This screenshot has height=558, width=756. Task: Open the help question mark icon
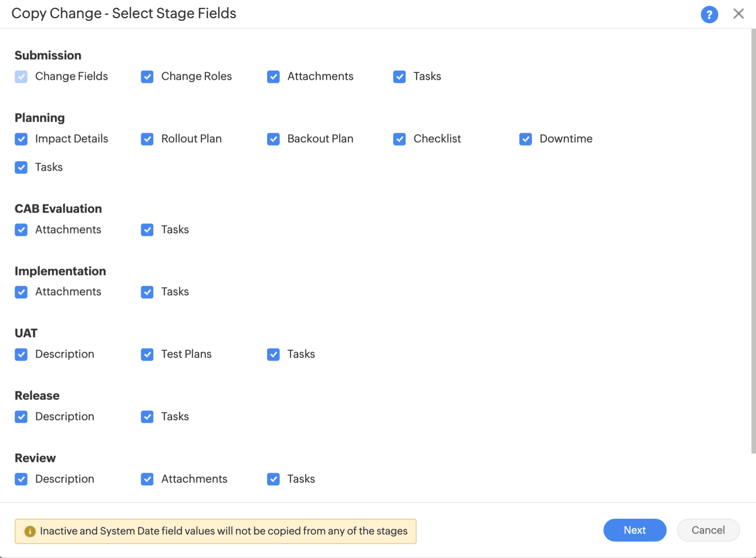(x=709, y=15)
